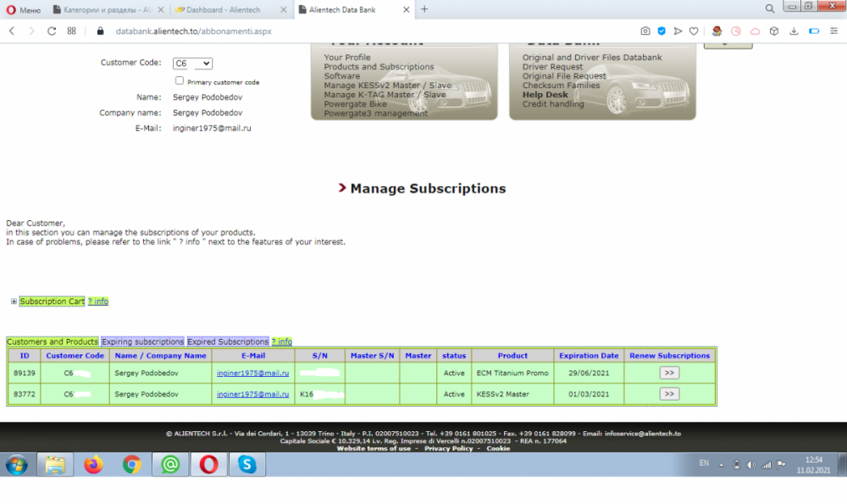Toggle the Primary customer code checkbox
The image size is (847, 504).
tap(180, 80)
